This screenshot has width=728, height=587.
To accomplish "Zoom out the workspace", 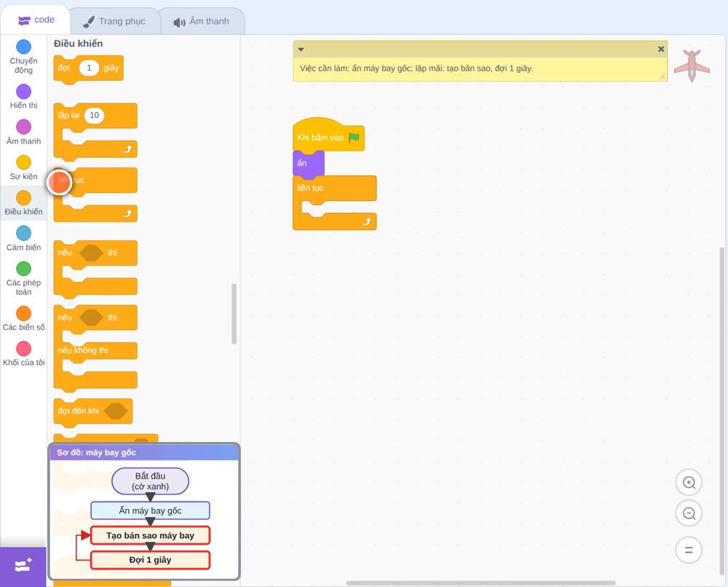I will click(x=689, y=513).
